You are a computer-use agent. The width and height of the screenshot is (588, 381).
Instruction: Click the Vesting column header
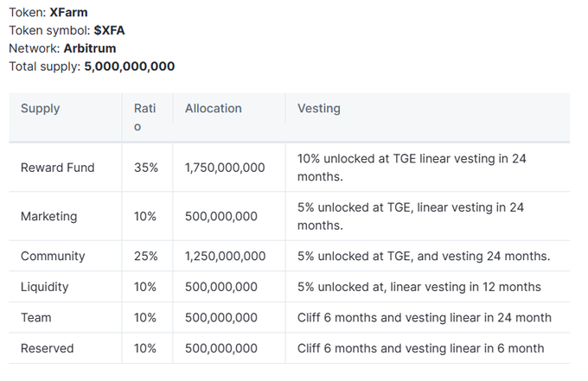coord(319,109)
